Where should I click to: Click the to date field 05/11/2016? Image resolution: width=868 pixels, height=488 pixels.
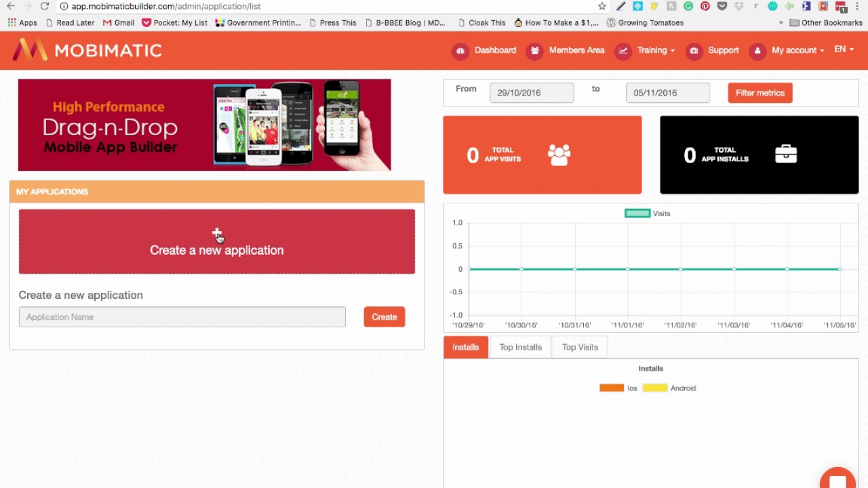pos(668,93)
